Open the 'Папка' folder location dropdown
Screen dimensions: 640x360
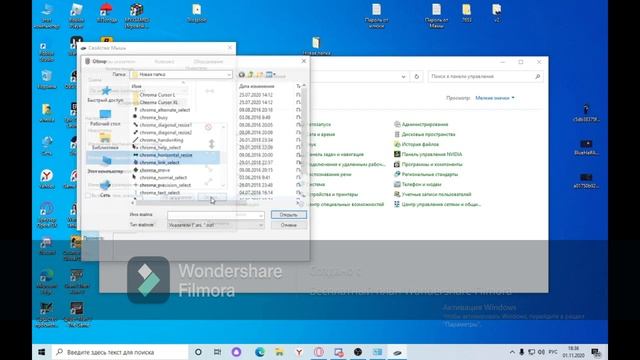181,75
